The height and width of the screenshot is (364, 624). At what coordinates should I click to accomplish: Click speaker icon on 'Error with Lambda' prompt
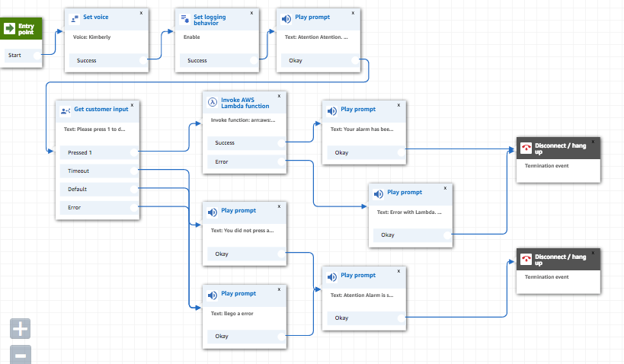pyautogui.click(x=379, y=193)
